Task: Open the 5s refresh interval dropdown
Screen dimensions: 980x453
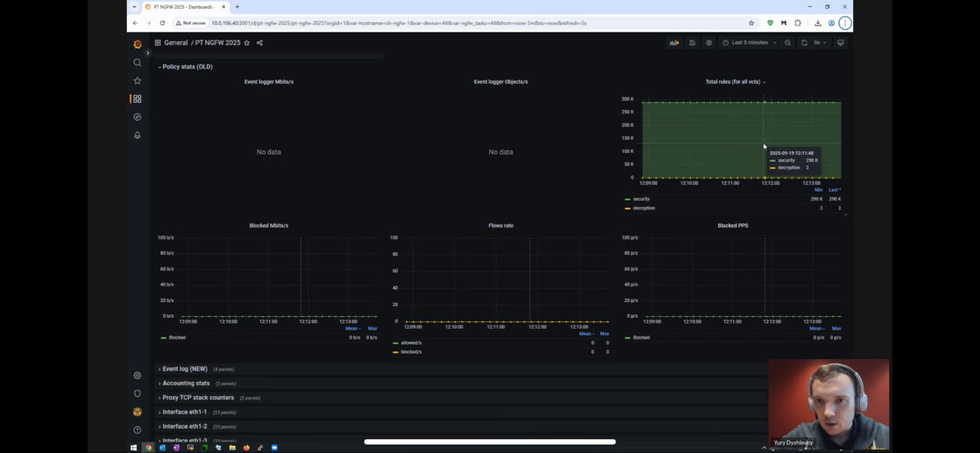Action: click(x=822, y=43)
